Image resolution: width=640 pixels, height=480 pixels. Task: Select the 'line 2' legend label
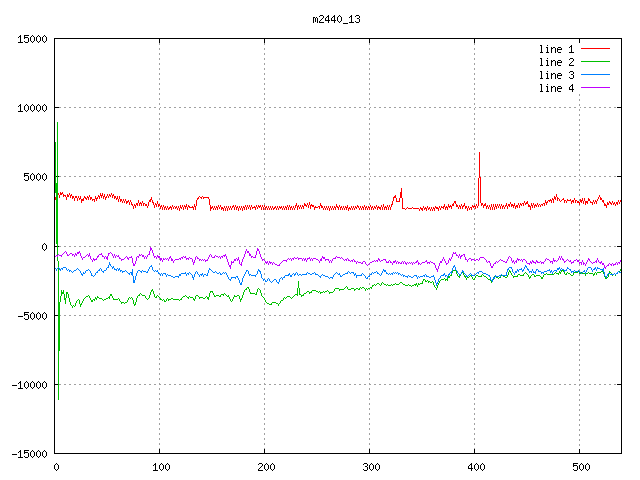tap(556, 62)
